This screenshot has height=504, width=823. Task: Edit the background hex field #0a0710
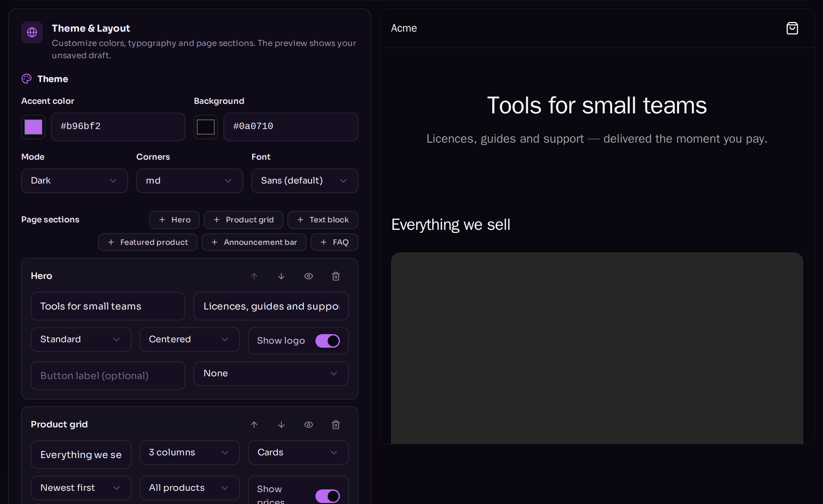click(x=291, y=127)
